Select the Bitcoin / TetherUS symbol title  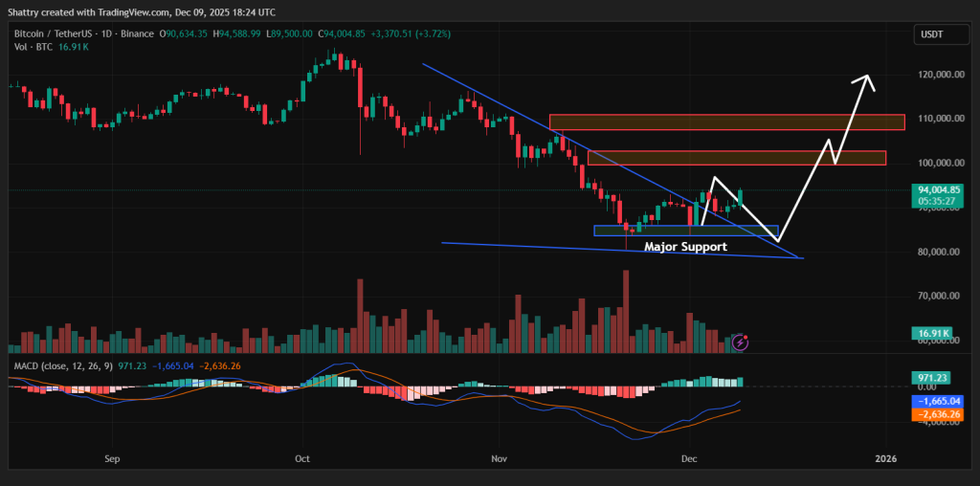84,33
